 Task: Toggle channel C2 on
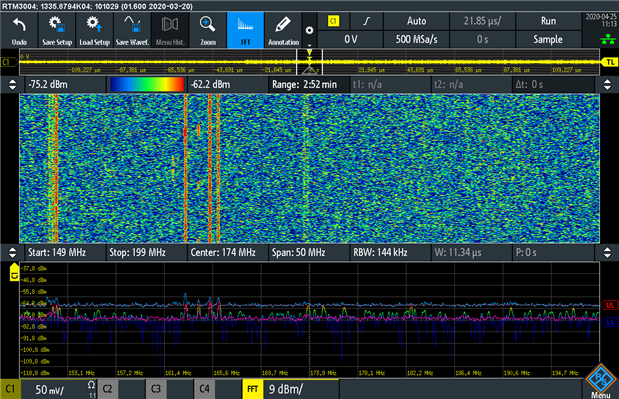(107, 389)
